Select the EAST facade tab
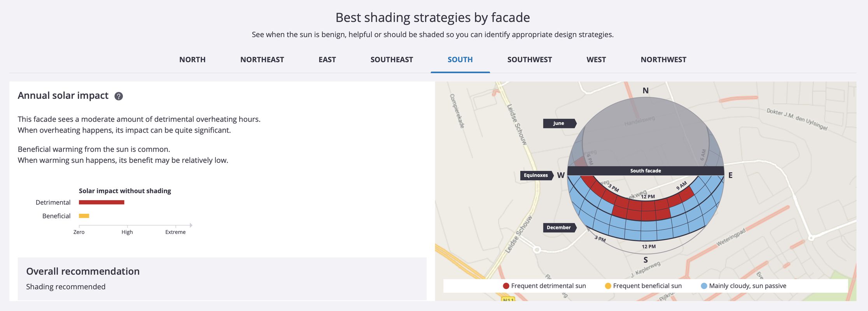The height and width of the screenshot is (311, 868). (x=327, y=60)
